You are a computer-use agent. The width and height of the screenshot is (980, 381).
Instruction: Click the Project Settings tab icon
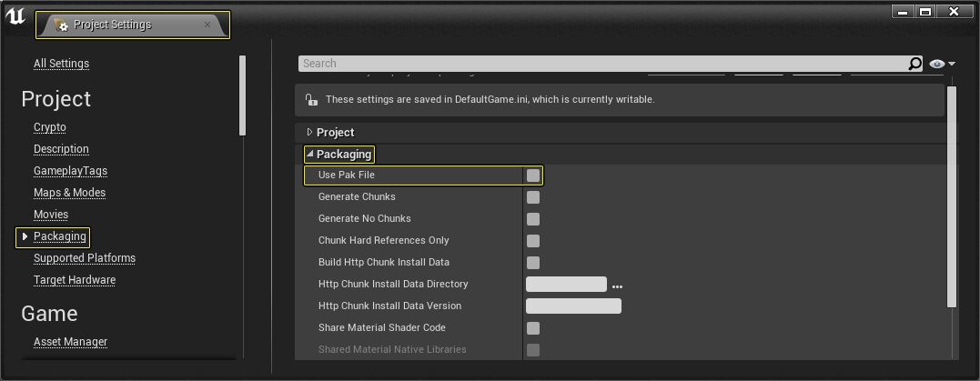(x=60, y=25)
